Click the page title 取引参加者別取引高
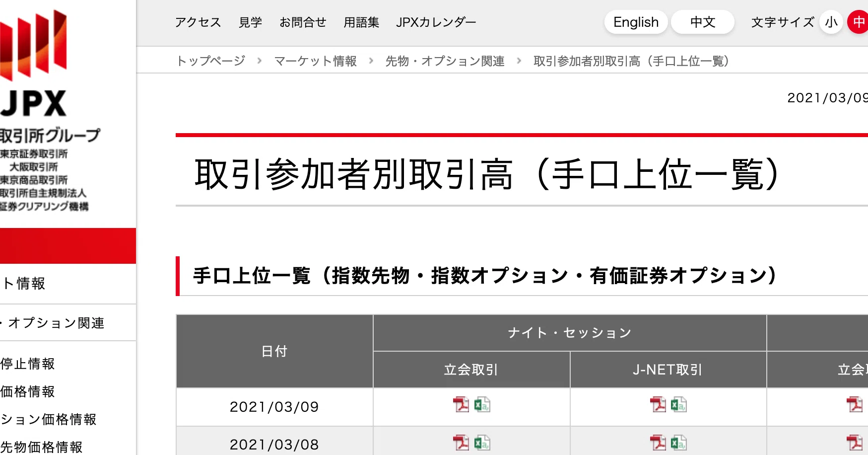 coord(486,174)
